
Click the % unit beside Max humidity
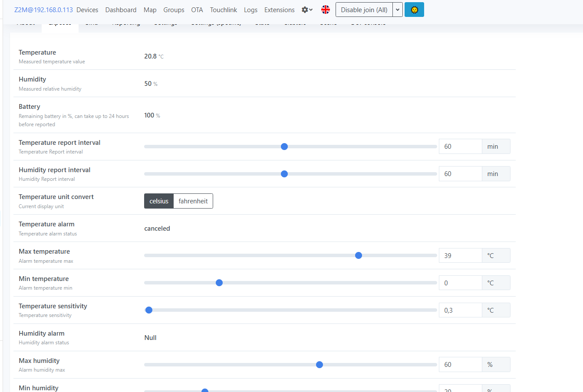(496, 365)
